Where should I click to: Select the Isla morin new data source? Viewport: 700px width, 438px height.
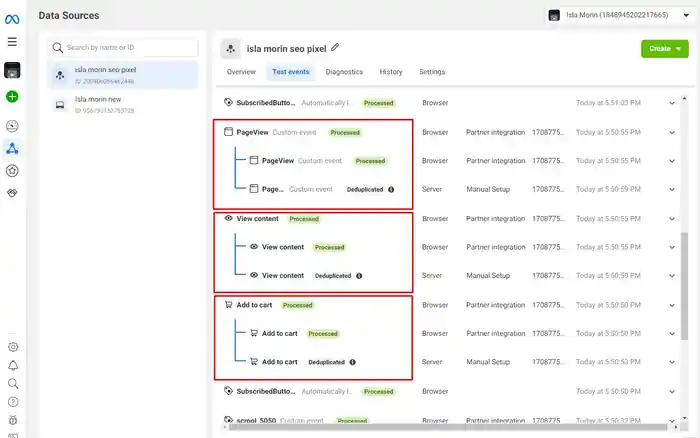(x=123, y=104)
